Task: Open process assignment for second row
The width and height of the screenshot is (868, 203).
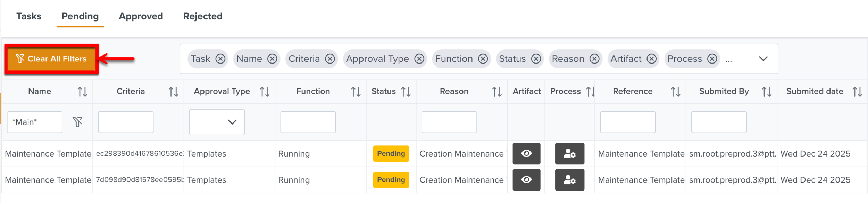Action: 569,180
